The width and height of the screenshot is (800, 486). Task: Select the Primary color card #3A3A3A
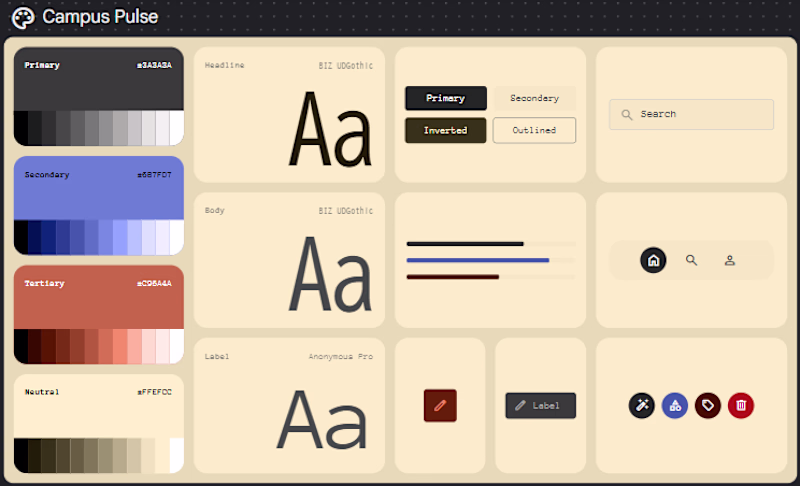coord(98,96)
